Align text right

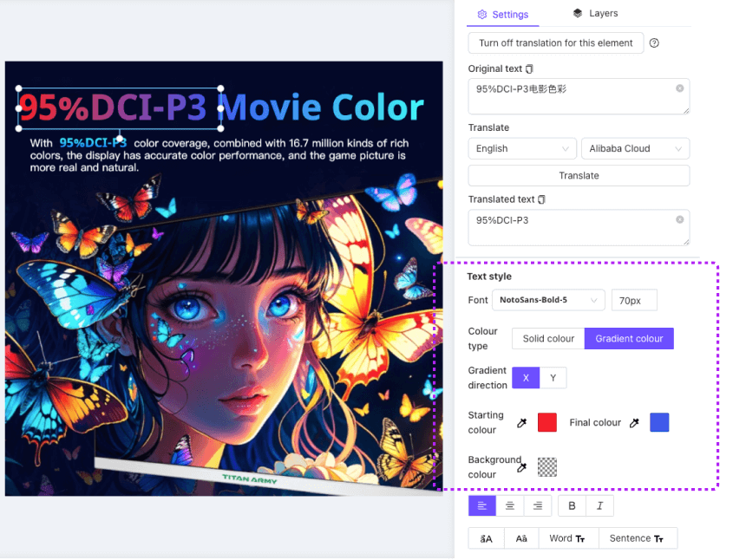click(538, 505)
